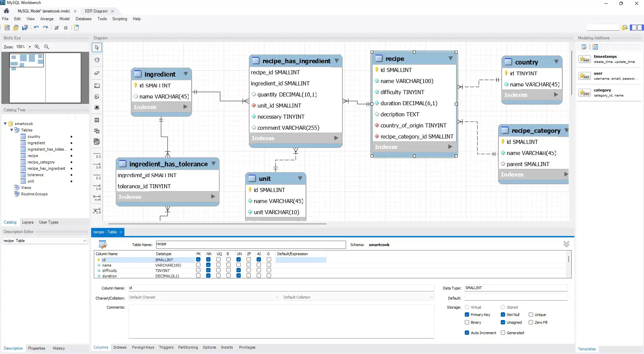The height and width of the screenshot is (354, 644).
Task: Select the place new view tool
Action: pyautogui.click(x=97, y=131)
